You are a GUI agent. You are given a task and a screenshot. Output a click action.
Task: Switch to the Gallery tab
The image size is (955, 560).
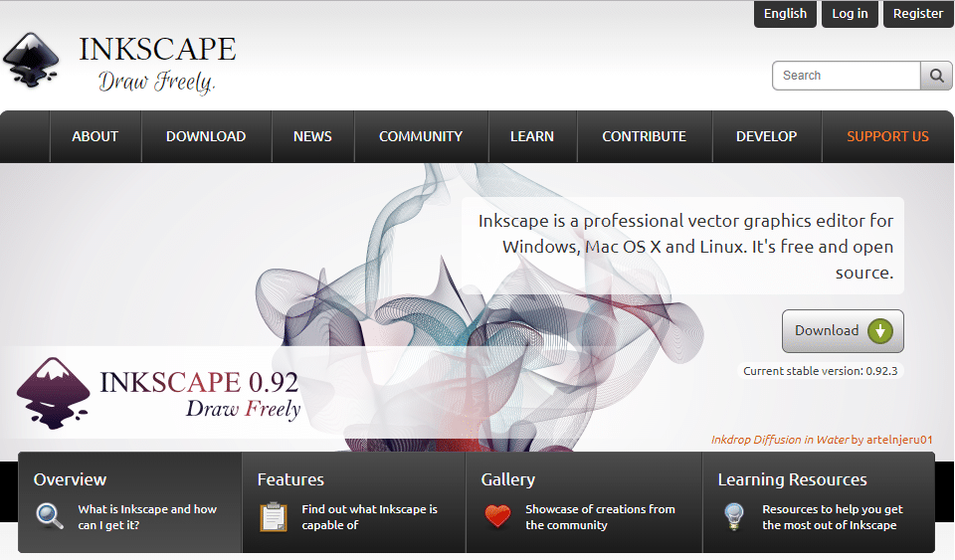click(508, 479)
